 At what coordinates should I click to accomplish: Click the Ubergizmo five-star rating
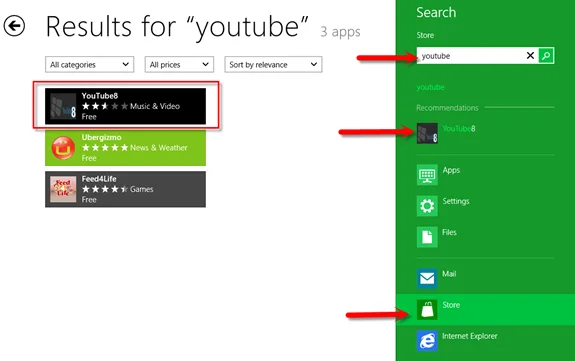pos(105,147)
